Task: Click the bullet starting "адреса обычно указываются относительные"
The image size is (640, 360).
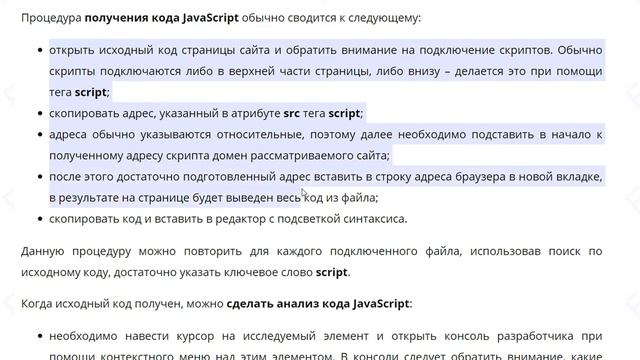Action: click(x=326, y=145)
